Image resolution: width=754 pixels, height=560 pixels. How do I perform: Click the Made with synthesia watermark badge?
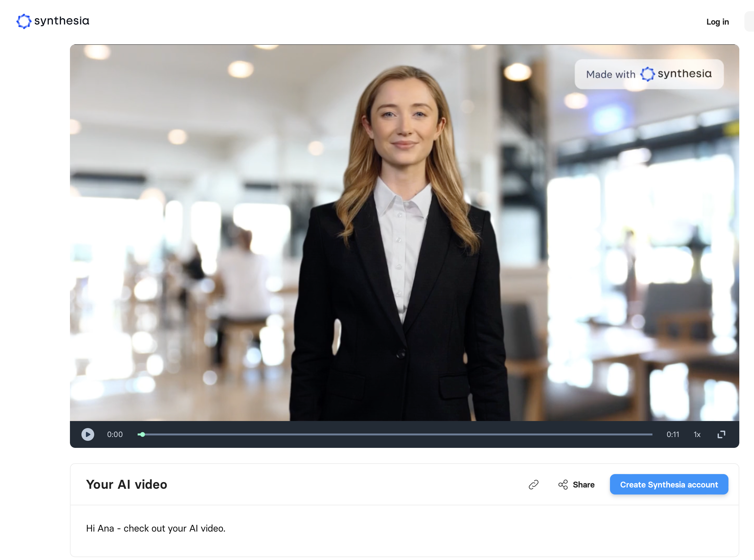649,74
